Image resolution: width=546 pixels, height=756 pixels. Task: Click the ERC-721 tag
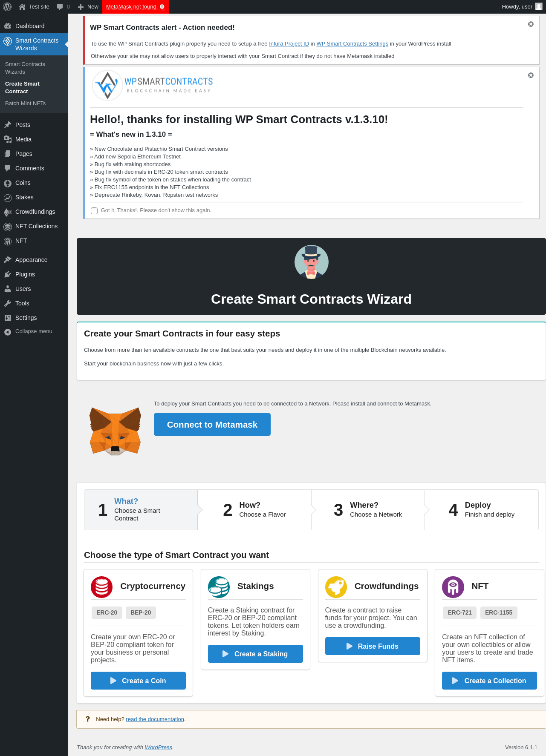(459, 612)
